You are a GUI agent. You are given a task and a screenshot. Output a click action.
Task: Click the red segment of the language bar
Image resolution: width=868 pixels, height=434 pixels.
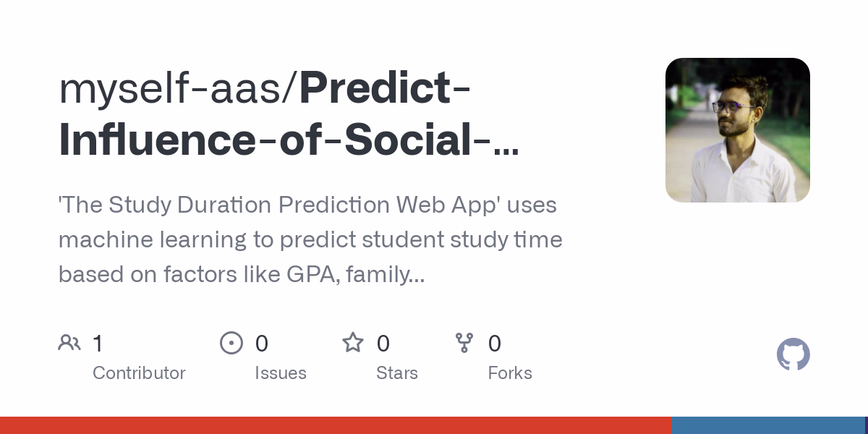coord(335,425)
